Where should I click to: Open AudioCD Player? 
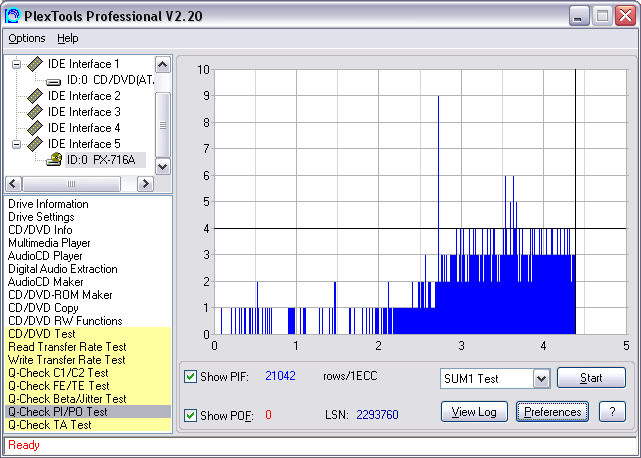45,256
